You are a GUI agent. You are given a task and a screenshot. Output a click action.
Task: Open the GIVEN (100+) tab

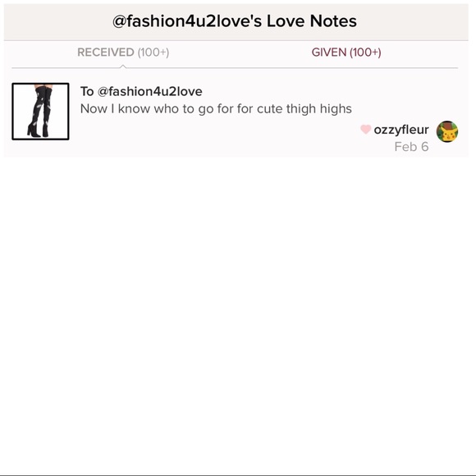click(x=346, y=53)
